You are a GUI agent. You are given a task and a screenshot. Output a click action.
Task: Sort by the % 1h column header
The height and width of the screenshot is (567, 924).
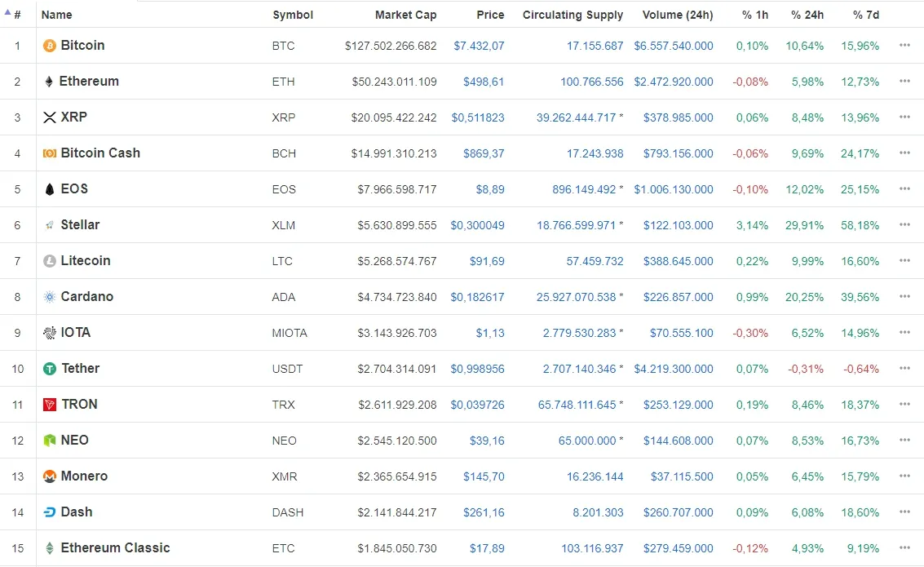(x=755, y=15)
